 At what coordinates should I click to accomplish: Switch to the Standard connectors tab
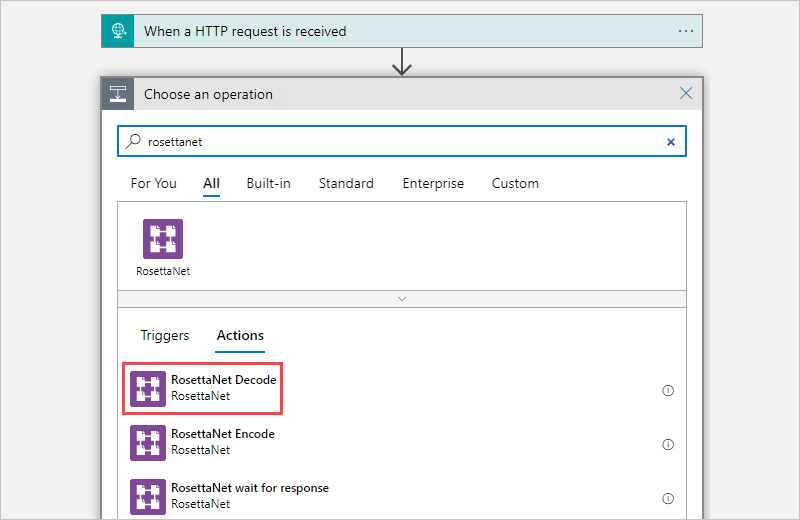click(346, 183)
